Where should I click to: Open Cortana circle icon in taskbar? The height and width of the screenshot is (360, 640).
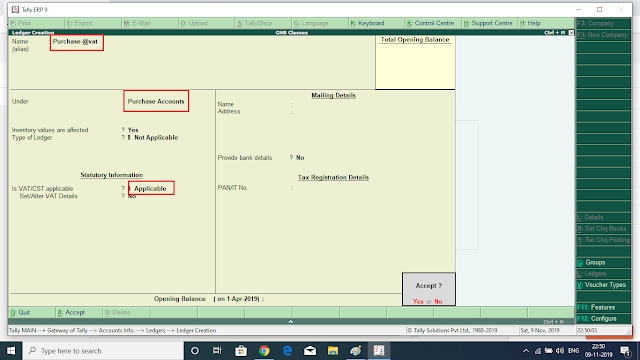195,351
